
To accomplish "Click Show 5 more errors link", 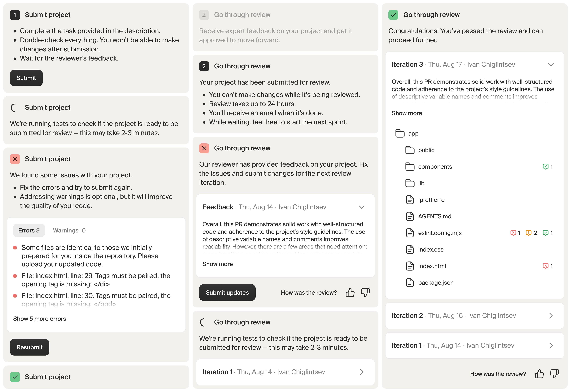I will (x=40, y=319).
